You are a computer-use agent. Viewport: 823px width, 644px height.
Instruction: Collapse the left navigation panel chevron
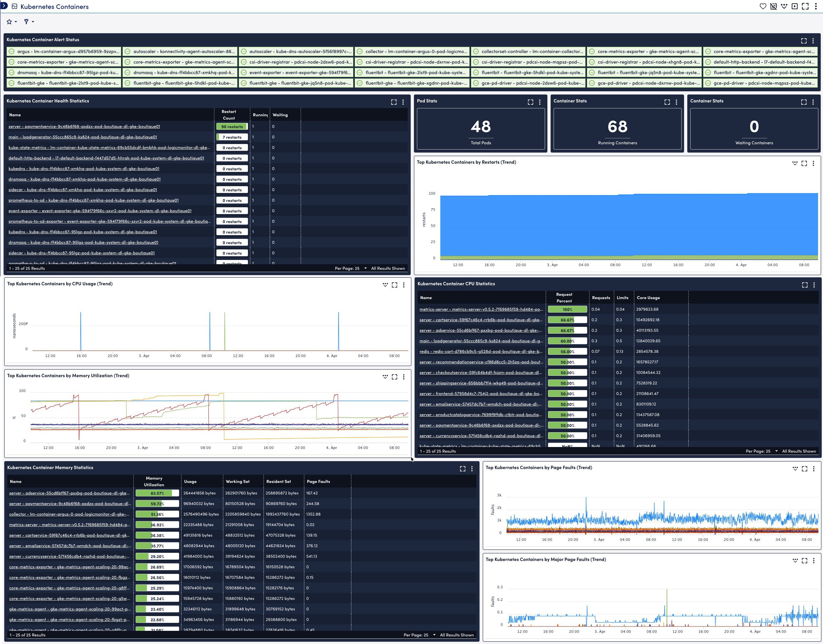click(x=4, y=6)
